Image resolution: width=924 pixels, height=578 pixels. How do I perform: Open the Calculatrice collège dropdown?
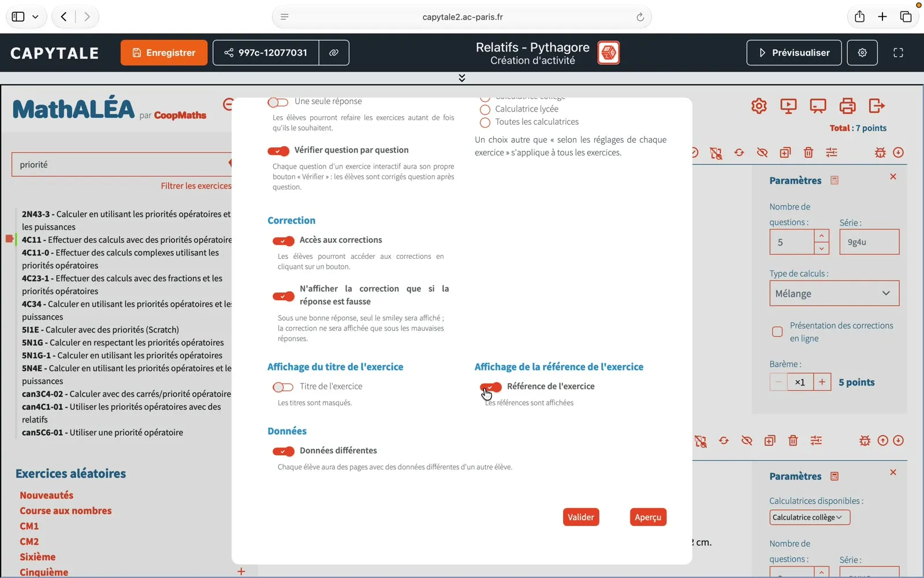[x=809, y=517]
